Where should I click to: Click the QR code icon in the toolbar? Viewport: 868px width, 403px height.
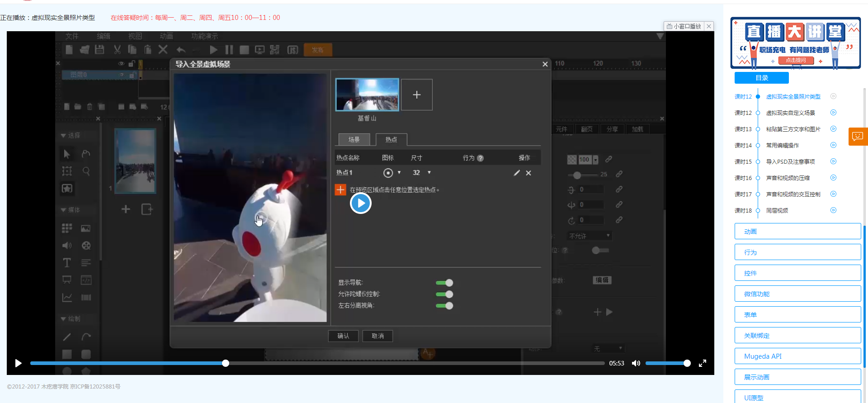coord(275,50)
